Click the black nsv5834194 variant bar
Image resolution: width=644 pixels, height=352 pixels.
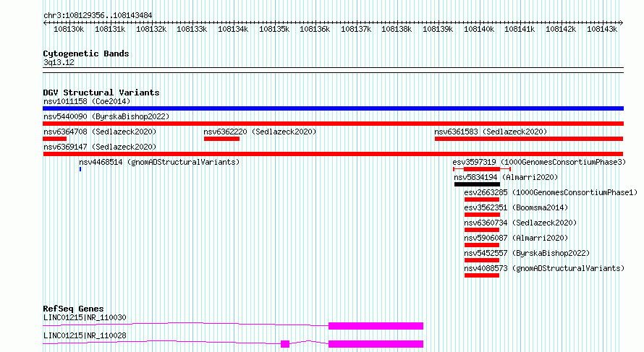point(478,184)
